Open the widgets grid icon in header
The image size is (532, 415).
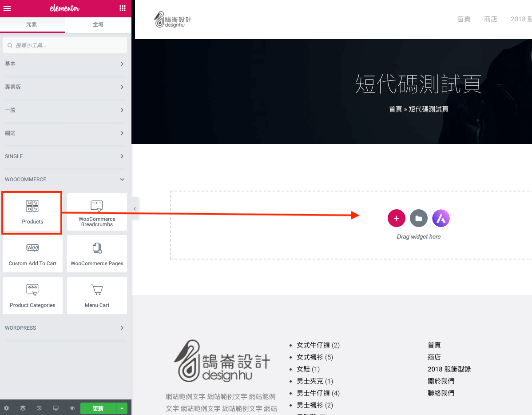pyautogui.click(x=123, y=8)
